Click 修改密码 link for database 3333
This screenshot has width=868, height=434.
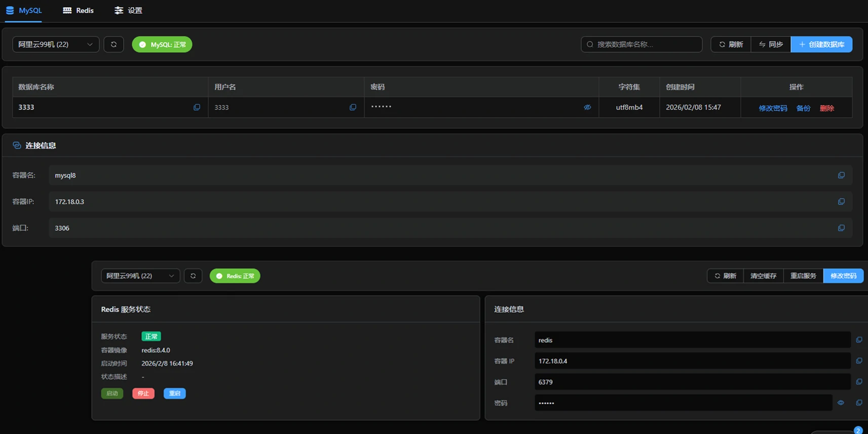click(x=773, y=108)
